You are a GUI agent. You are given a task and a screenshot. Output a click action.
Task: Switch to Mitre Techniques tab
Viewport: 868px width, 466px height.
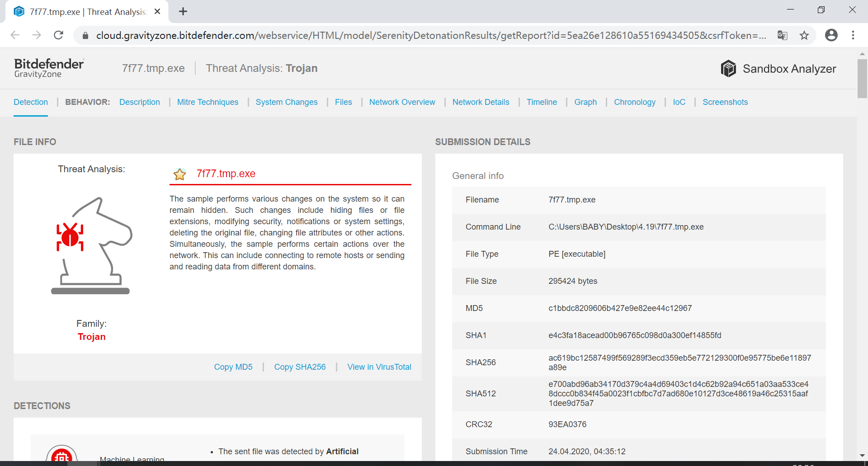208,102
